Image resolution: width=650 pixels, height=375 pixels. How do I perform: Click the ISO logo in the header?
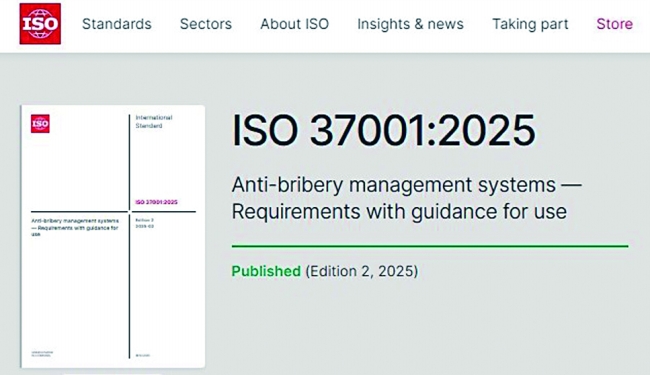[40, 24]
